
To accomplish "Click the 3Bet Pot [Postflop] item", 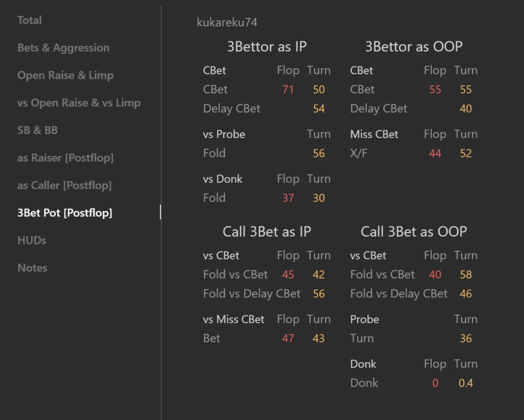I will (65, 213).
